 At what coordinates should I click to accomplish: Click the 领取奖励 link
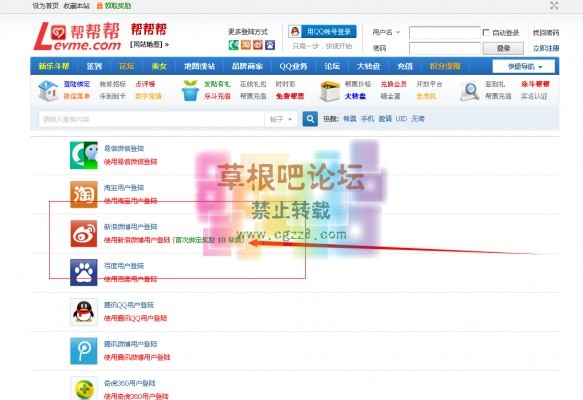click(117, 6)
